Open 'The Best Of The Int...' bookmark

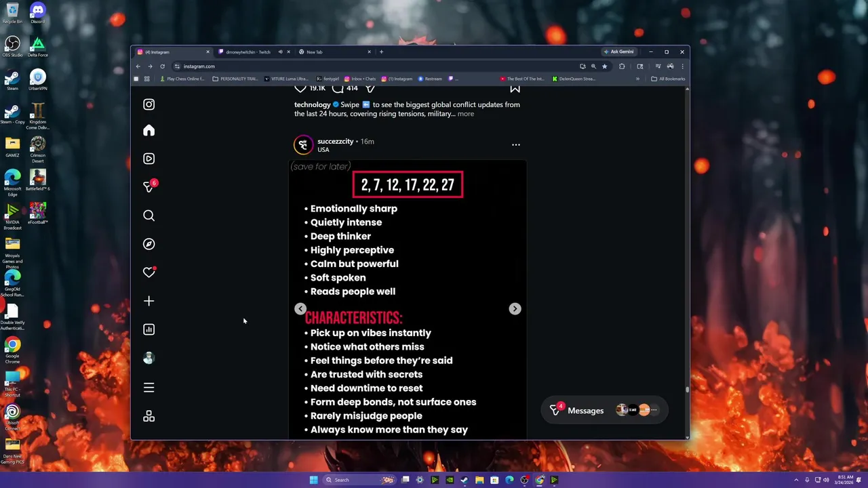pyautogui.click(x=521, y=79)
